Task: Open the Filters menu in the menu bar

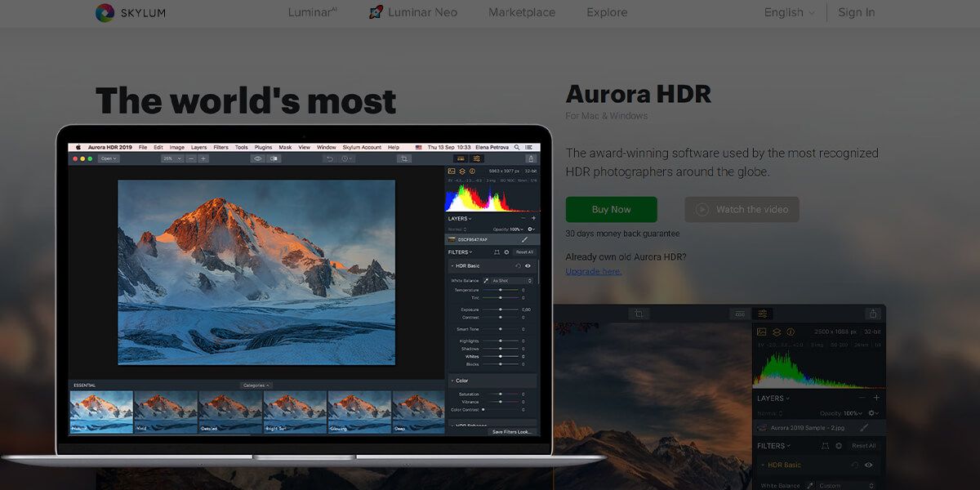Action: (x=220, y=147)
